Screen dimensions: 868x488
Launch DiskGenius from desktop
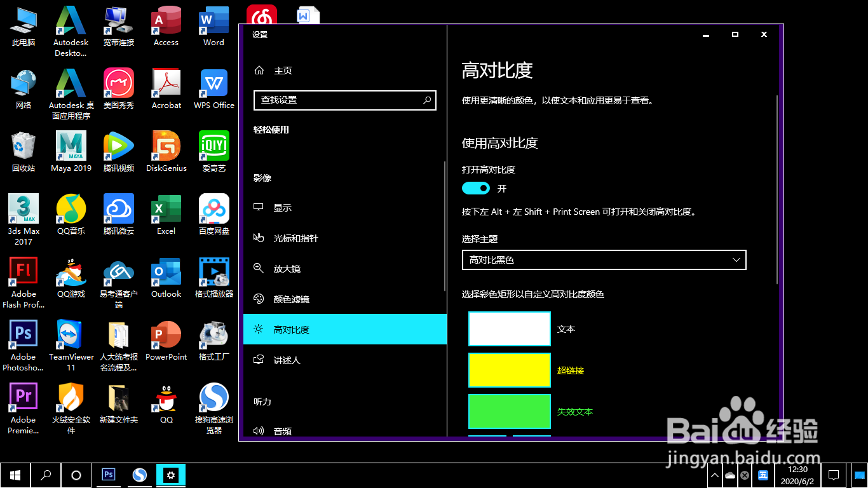pos(166,152)
